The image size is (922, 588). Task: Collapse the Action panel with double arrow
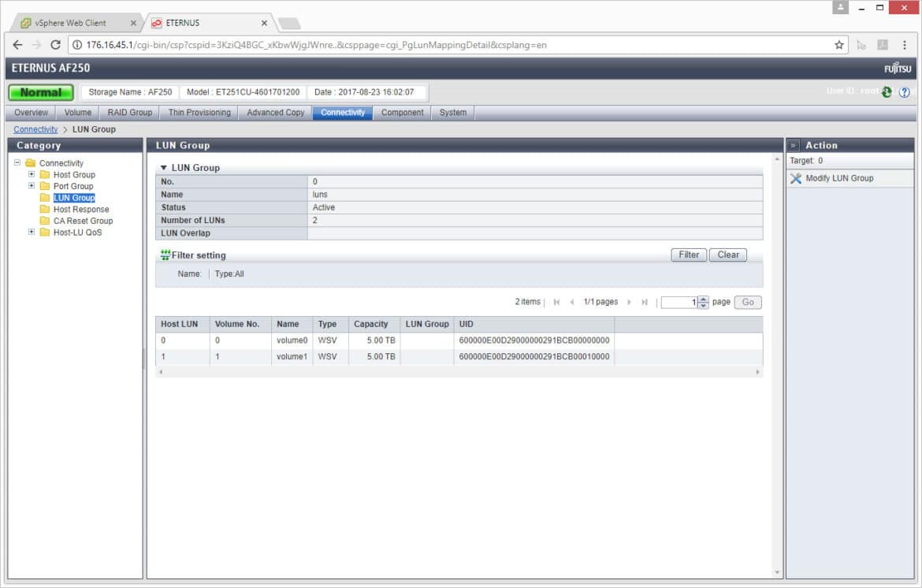pos(794,145)
